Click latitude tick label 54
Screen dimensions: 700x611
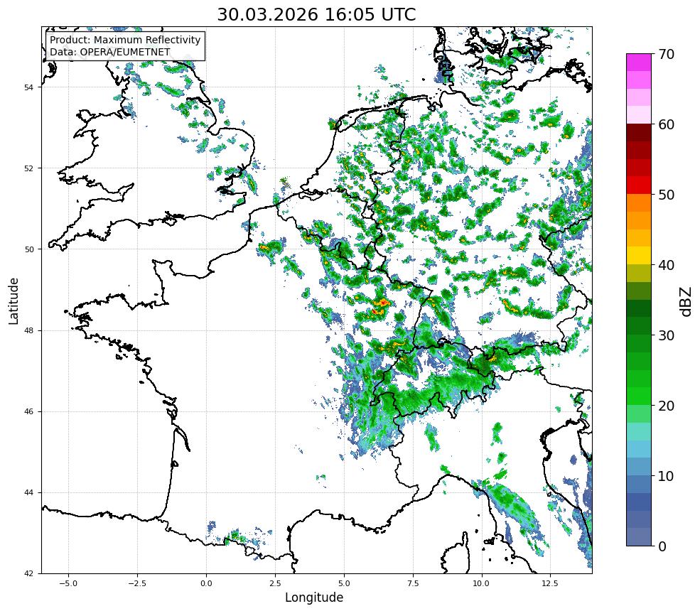[28, 87]
